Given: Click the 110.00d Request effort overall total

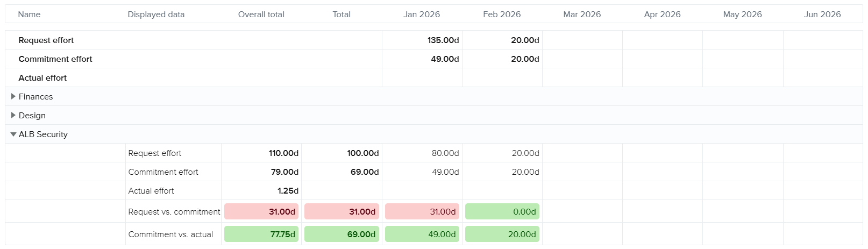Looking at the screenshot, I should [283, 153].
